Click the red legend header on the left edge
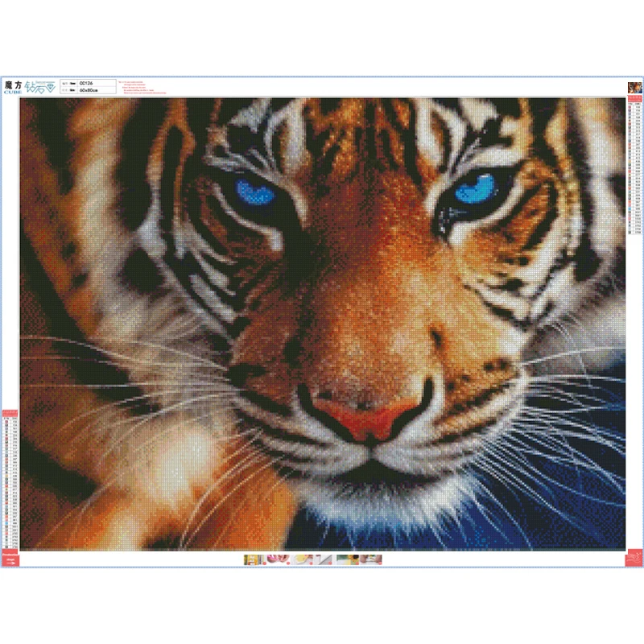 pos(10,413)
